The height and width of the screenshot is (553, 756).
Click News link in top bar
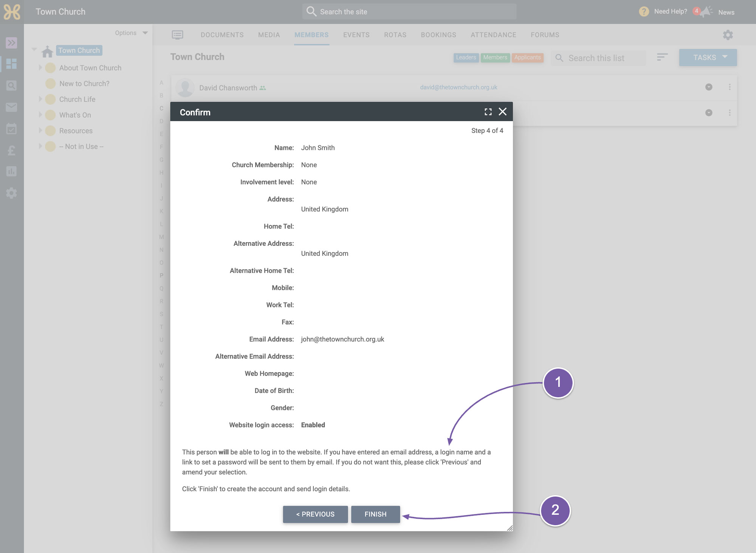point(726,12)
